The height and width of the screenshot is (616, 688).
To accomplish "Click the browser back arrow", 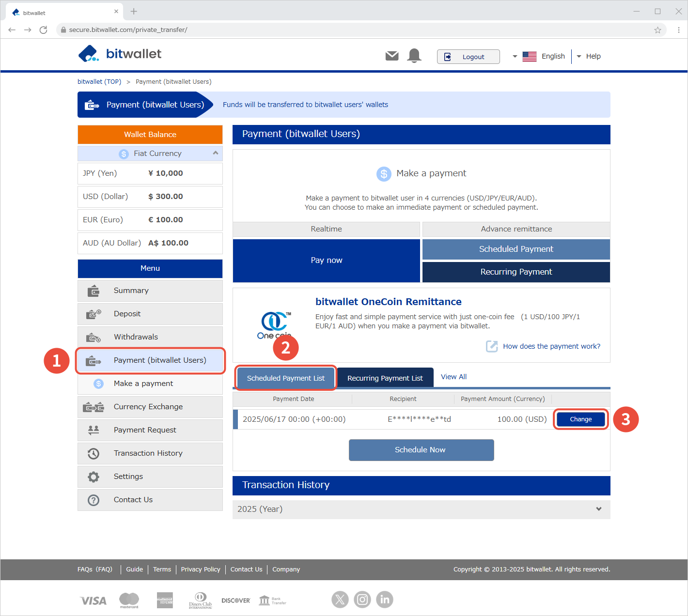I will click(12, 30).
